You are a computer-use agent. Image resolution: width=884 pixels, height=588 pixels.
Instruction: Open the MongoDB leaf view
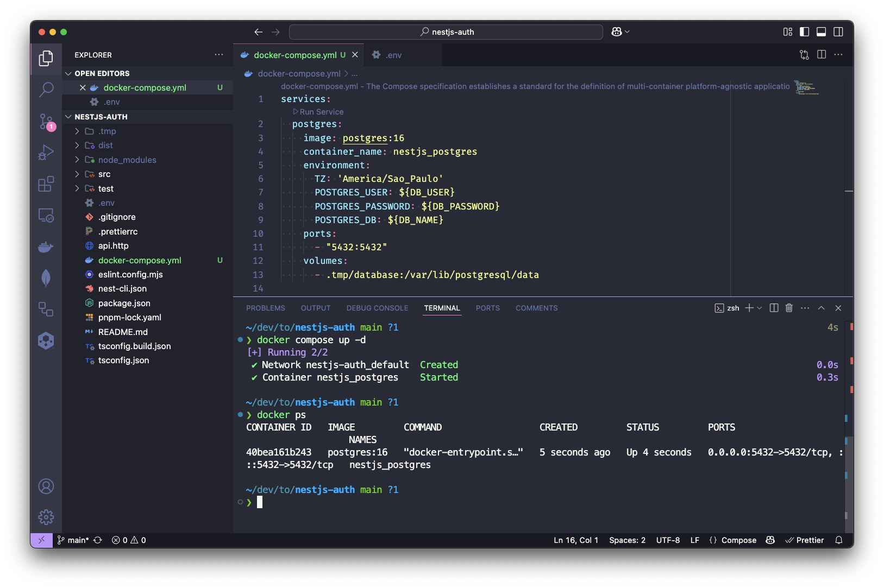click(46, 278)
